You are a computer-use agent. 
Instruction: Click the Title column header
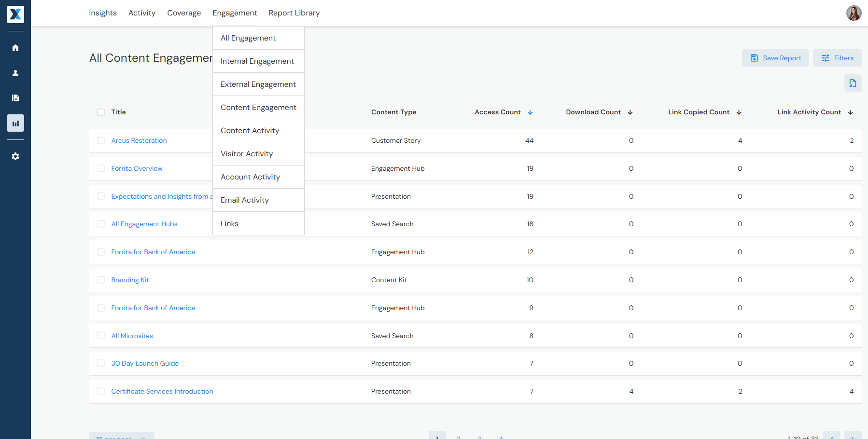(118, 112)
